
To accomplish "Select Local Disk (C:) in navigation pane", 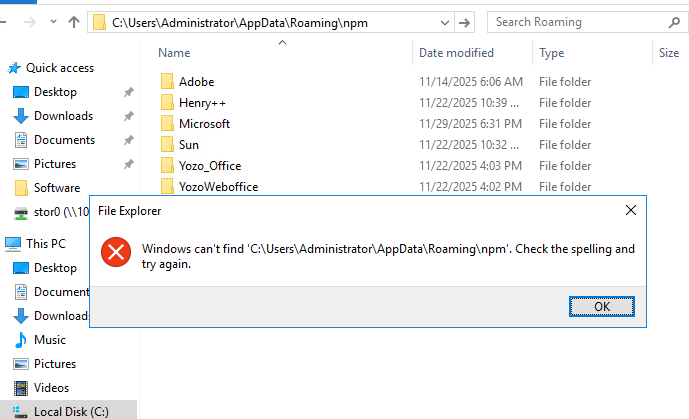I will [x=71, y=411].
